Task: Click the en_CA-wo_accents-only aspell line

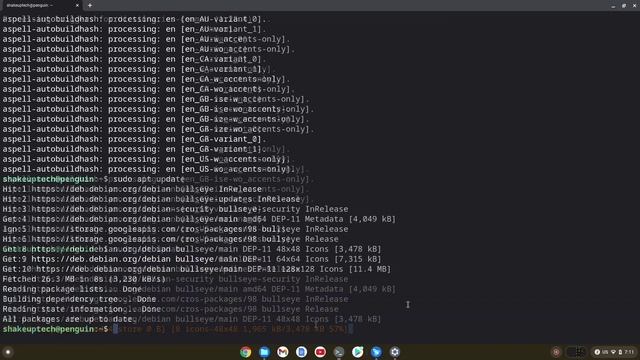Action: click(x=149, y=89)
